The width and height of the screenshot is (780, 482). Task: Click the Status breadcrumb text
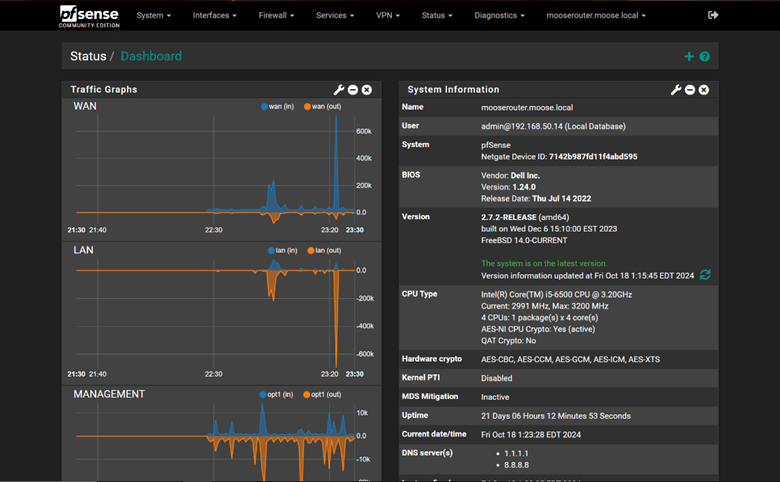coord(88,56)
